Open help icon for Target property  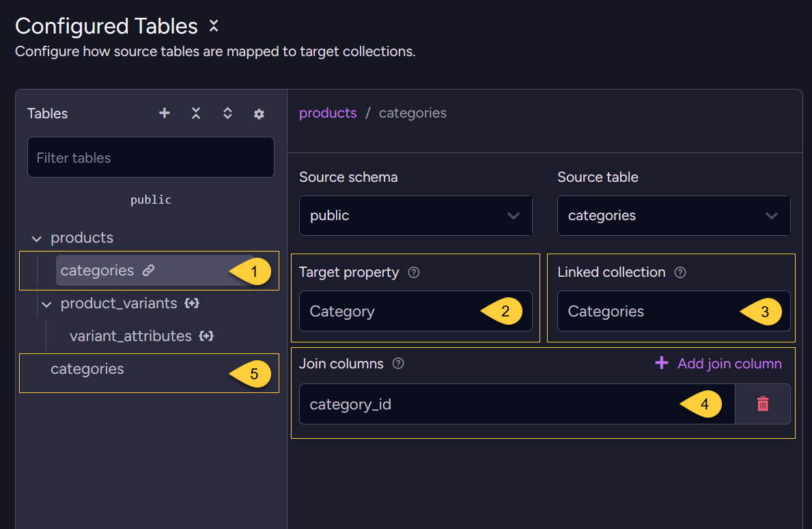414,272
